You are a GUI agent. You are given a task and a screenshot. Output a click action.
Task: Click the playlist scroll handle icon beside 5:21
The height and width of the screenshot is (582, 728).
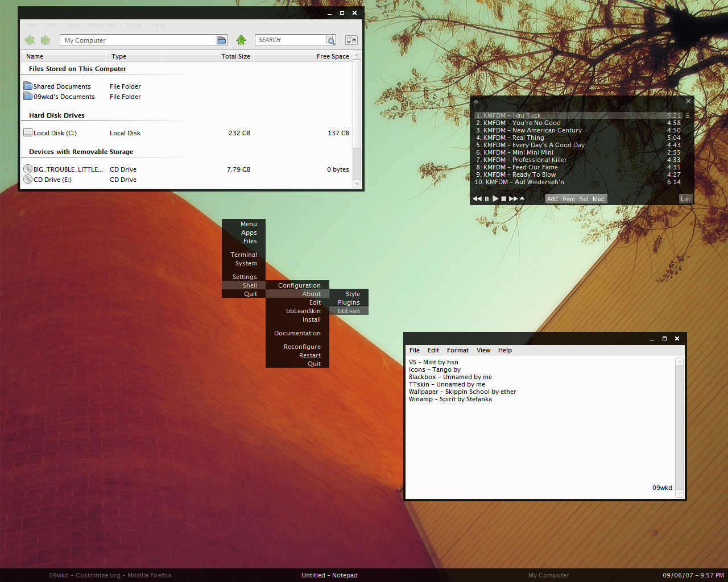pos(687,115)
